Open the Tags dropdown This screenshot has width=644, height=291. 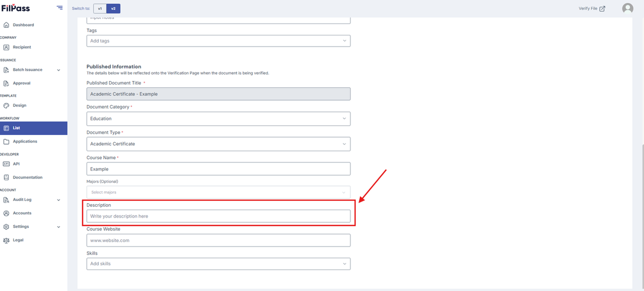(x=218, y=41)
